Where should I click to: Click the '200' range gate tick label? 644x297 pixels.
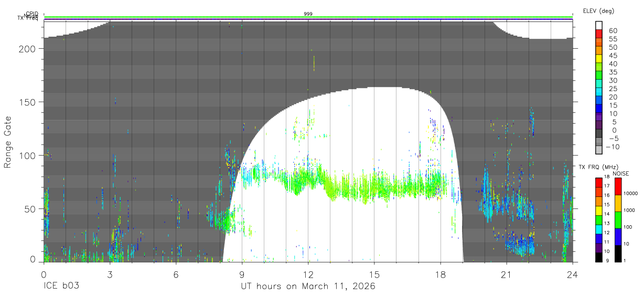28,48
